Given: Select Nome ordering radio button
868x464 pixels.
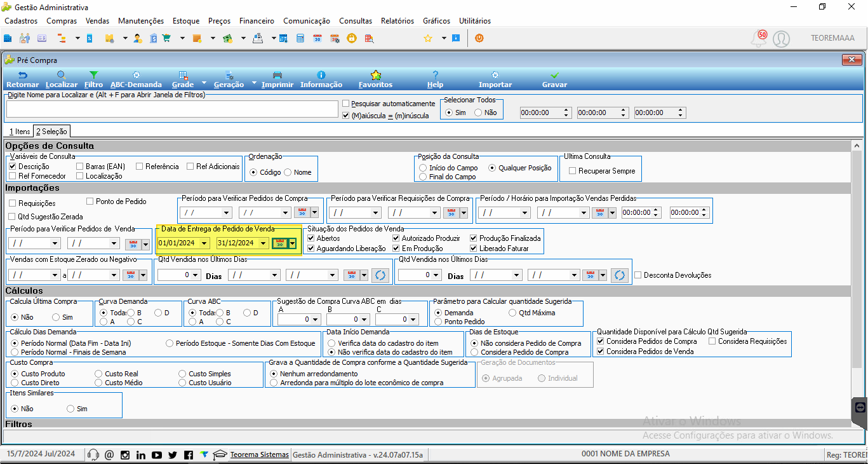Looking at the screenshot, I should point(288,172).
